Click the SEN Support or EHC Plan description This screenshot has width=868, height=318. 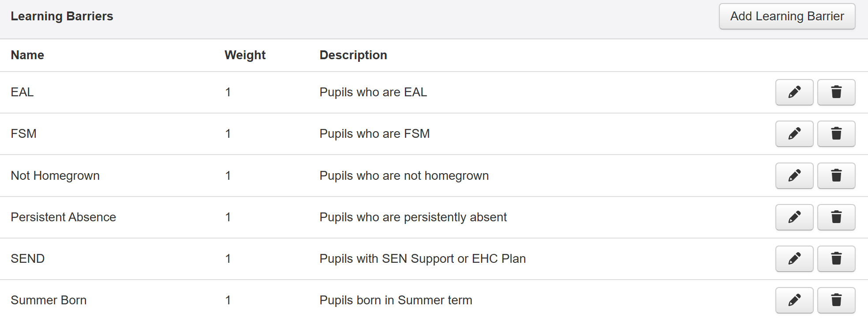coord(422,259)
